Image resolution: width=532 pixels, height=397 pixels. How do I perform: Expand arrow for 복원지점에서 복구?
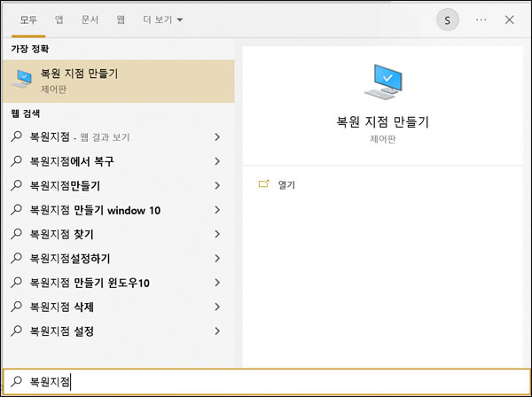pos(217,161)
